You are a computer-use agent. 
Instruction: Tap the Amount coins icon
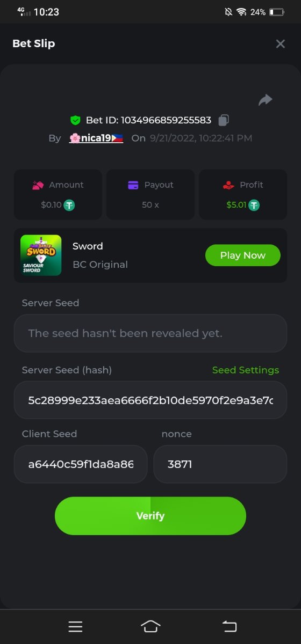coord(38,185)
